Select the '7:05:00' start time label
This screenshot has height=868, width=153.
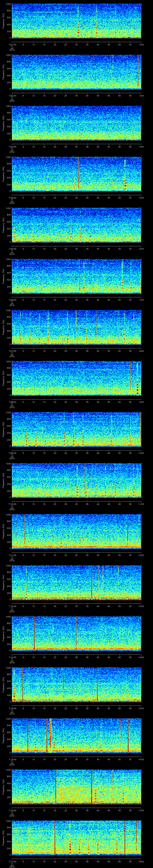point(12,249)
